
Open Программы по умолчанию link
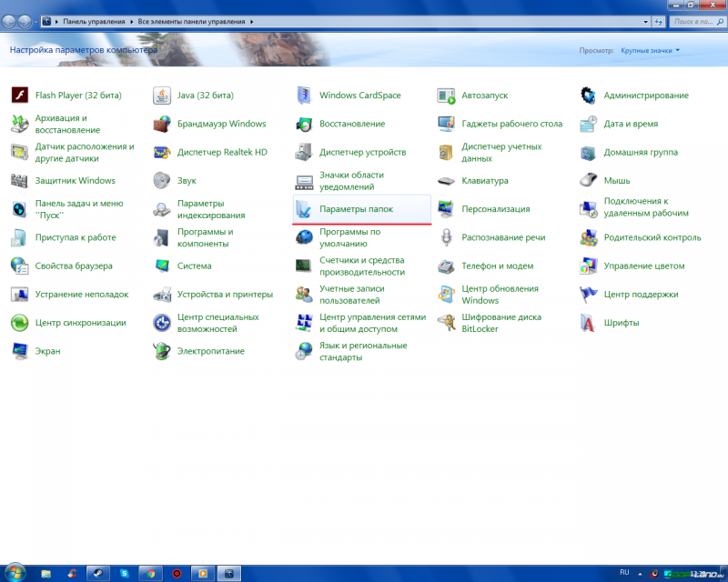[349, 237]
